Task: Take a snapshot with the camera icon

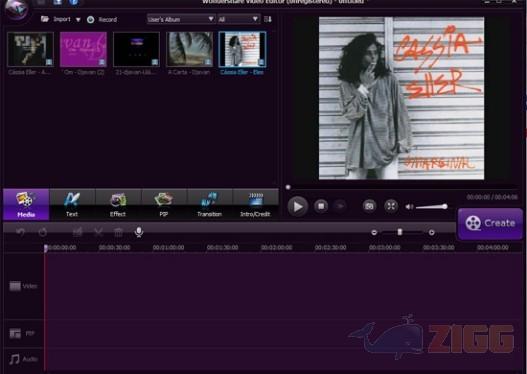Action: [369, 206]
